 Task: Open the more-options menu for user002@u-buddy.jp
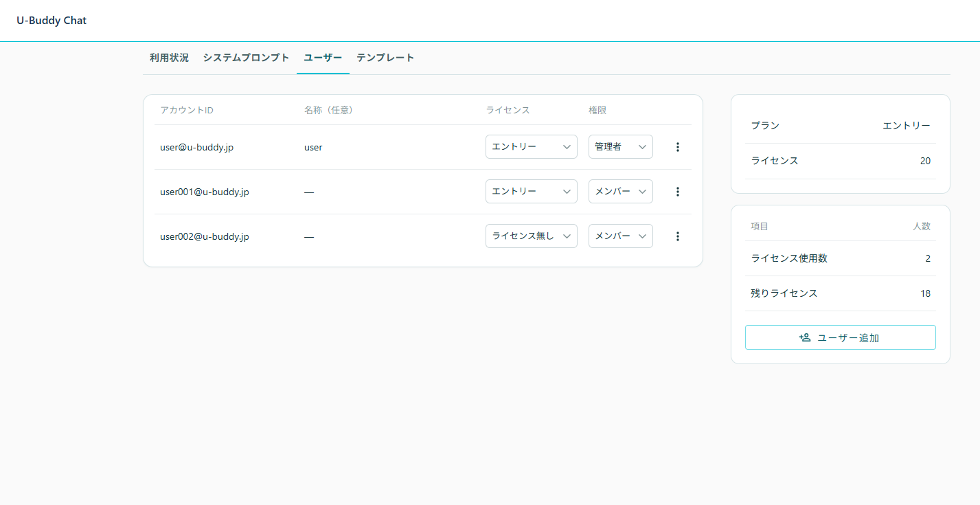678,236
